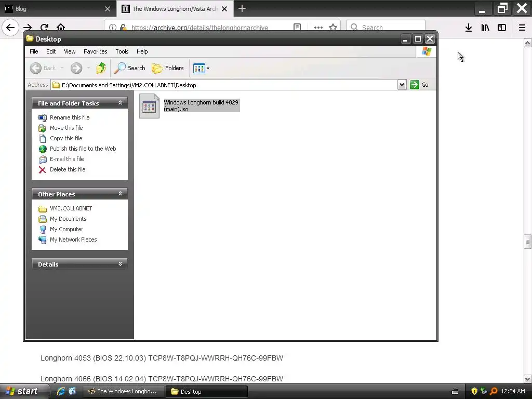Open My Documents link
Image resolution: width=532 pixels, height=399 pixels.
(68, 219)
